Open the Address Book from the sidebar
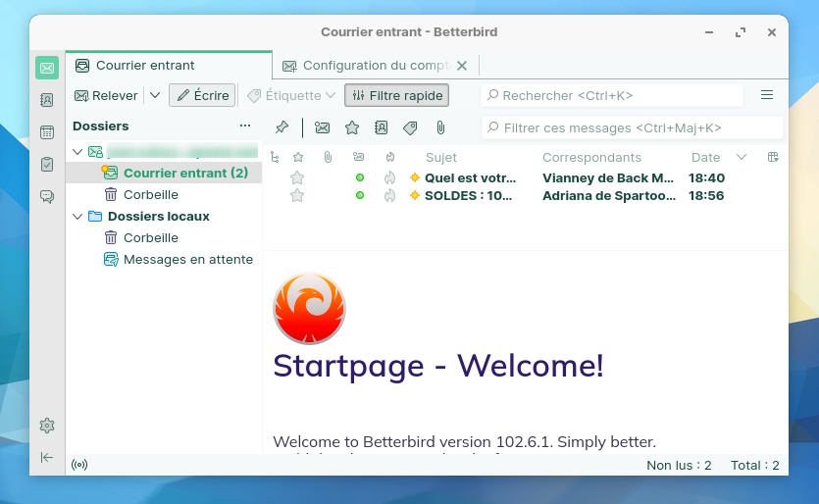This screenshot has width=819, height=504. 46,100
